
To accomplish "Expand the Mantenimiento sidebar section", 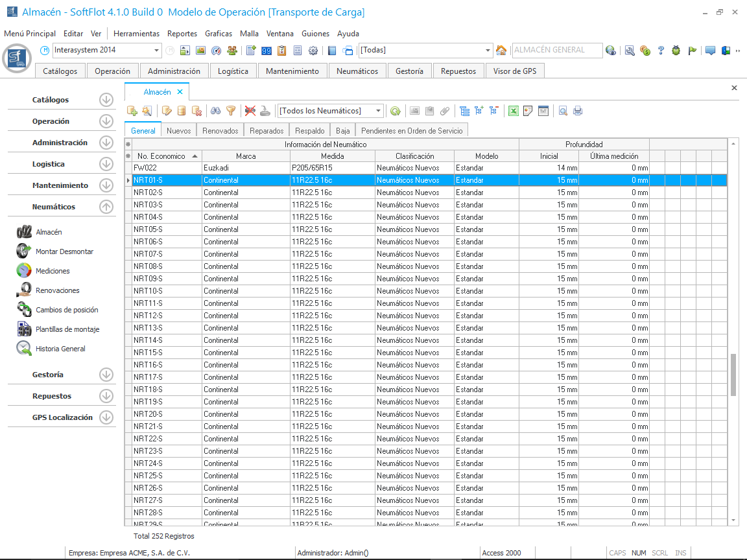I will tap(106, 185).
